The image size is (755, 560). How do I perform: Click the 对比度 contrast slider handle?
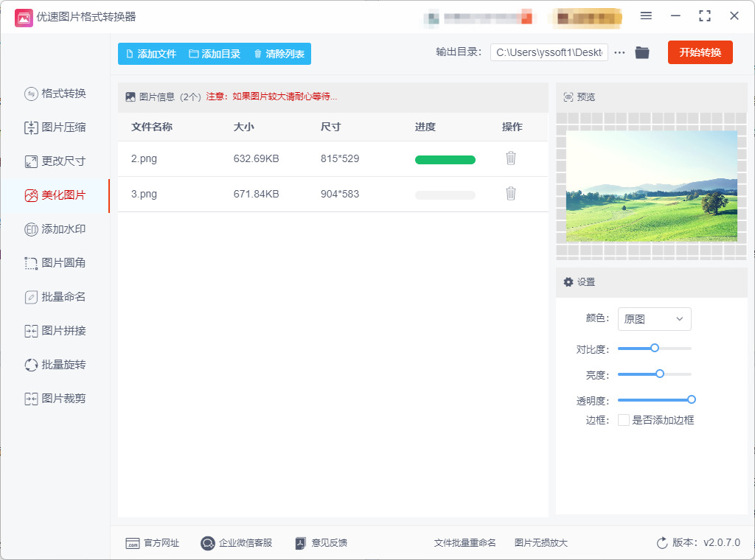click(655, 348)
